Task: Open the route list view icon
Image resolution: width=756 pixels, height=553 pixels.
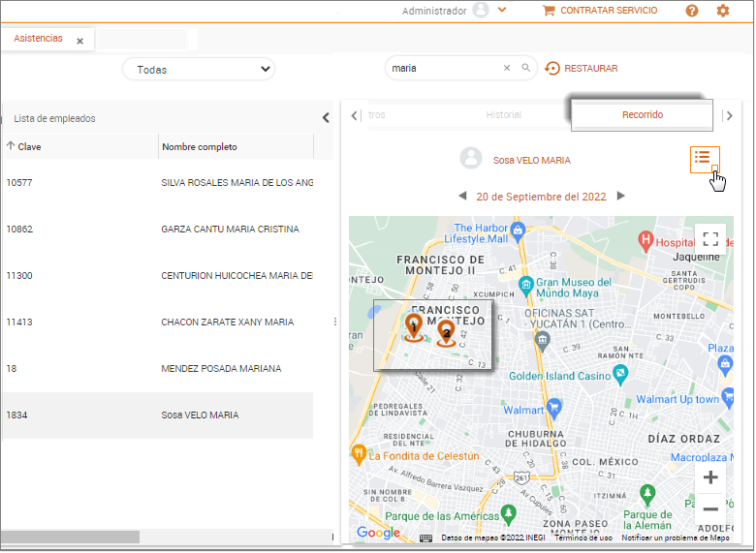Action: 704,158
